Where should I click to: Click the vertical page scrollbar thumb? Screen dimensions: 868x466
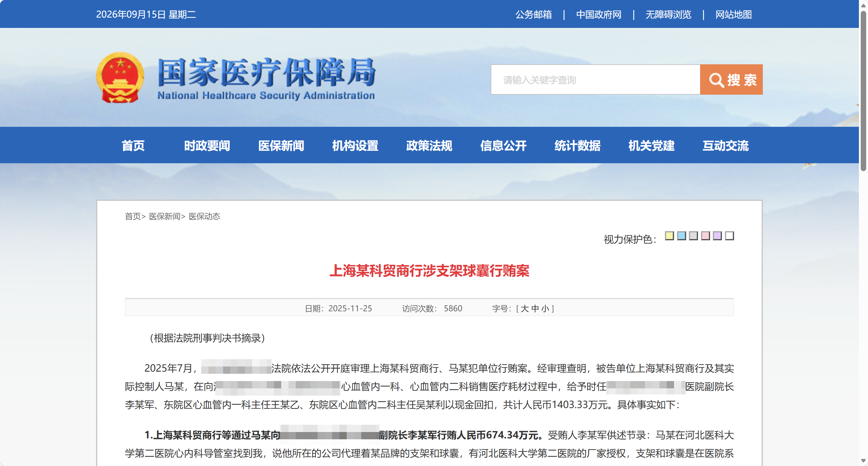pyautogui.click(x=863, y=91)
